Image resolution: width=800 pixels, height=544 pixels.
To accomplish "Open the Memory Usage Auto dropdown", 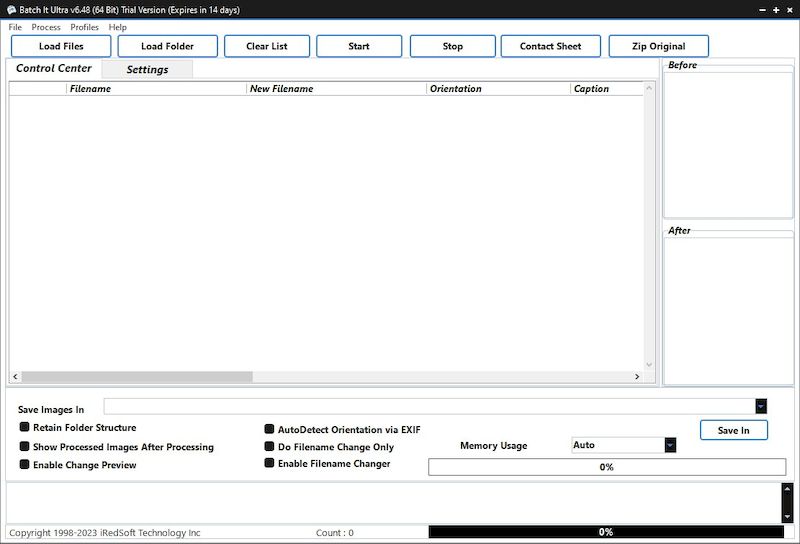I will click(x=670, y=445).
